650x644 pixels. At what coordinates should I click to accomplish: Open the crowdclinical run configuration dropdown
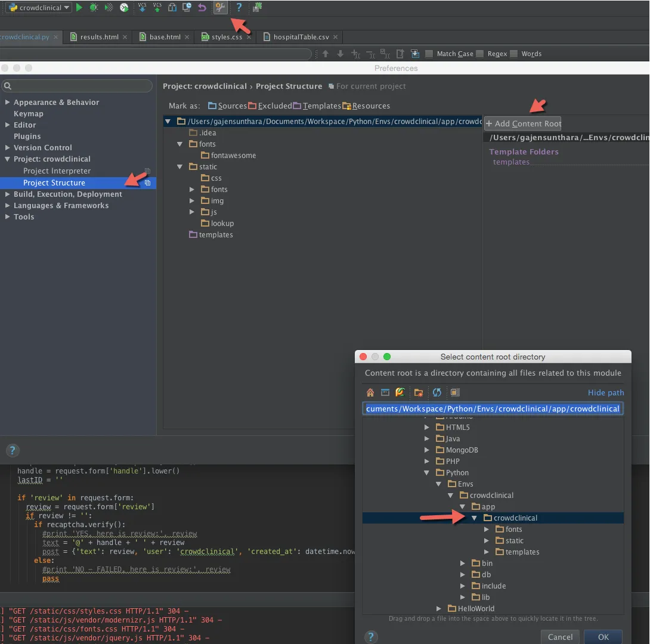[39, 8]
